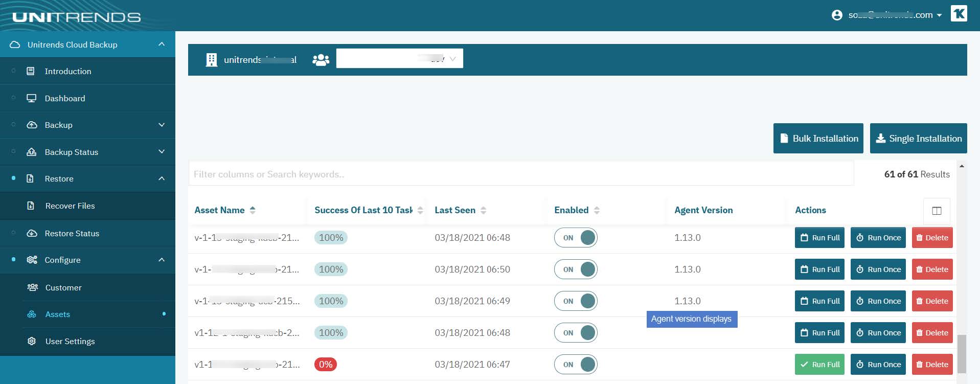The width and height of the screenshot is (980, 384).
Task: Toggle Enabled switch for v1-1 100% row
Action: pyautogui.click(x=576, y=333)
